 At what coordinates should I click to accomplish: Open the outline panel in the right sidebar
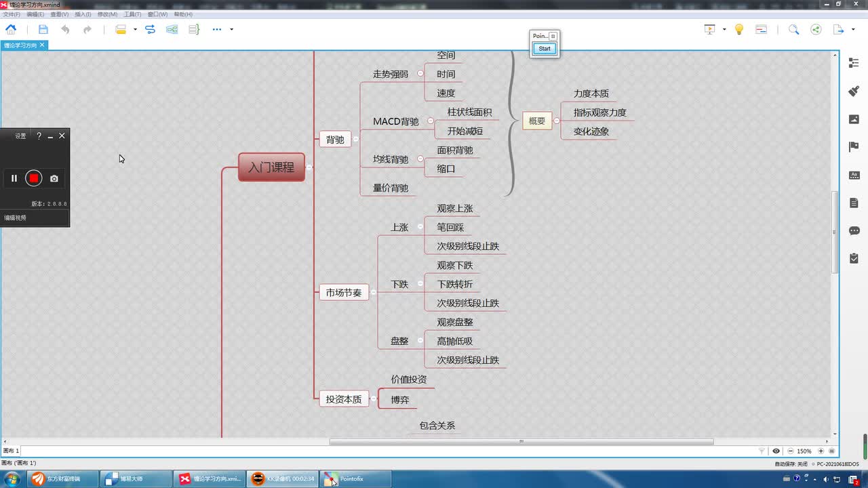854,62
